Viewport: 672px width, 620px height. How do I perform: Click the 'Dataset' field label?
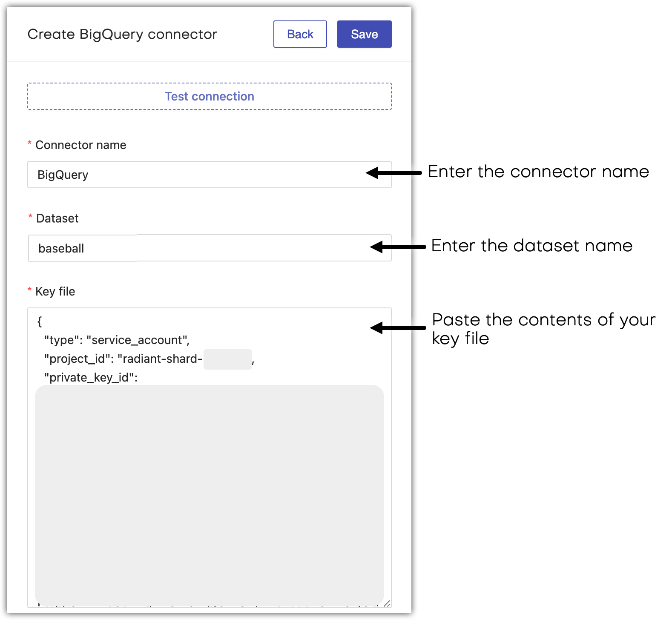coord(57,218)
